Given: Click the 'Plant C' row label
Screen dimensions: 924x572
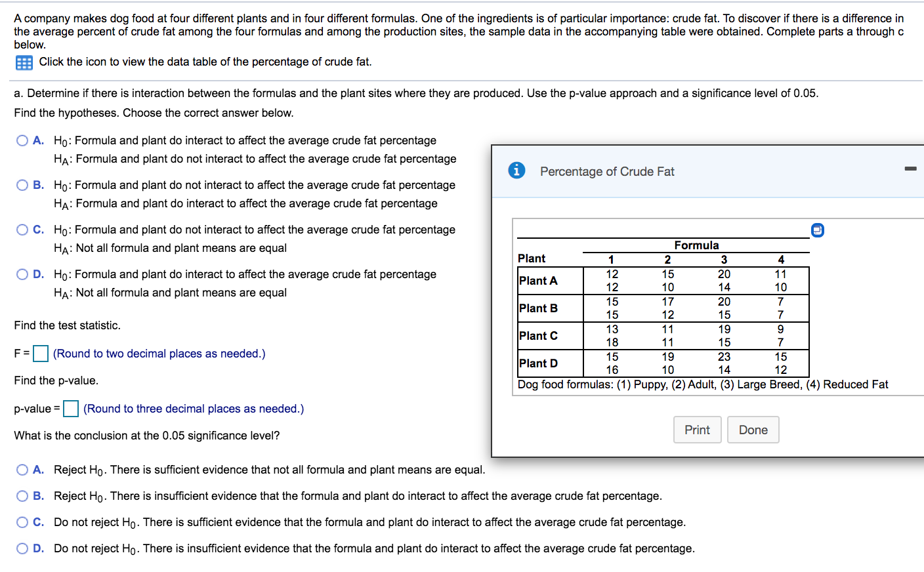Looking at the screenshot, I should pos(538,336).
